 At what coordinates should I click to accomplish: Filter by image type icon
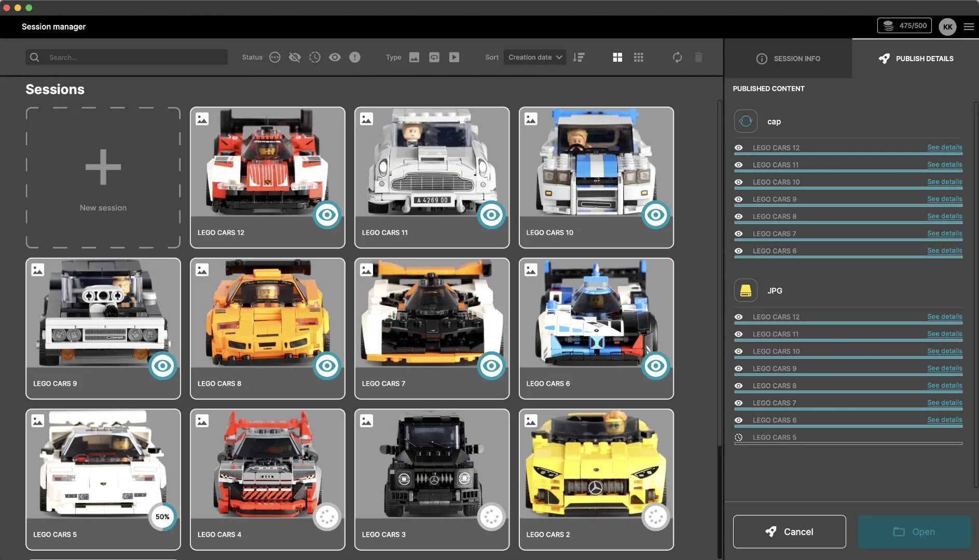point(414,58)
